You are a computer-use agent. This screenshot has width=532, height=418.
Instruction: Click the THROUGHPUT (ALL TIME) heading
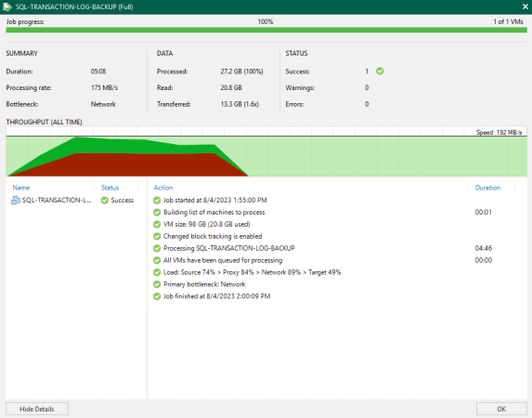(x=45, y=122)
